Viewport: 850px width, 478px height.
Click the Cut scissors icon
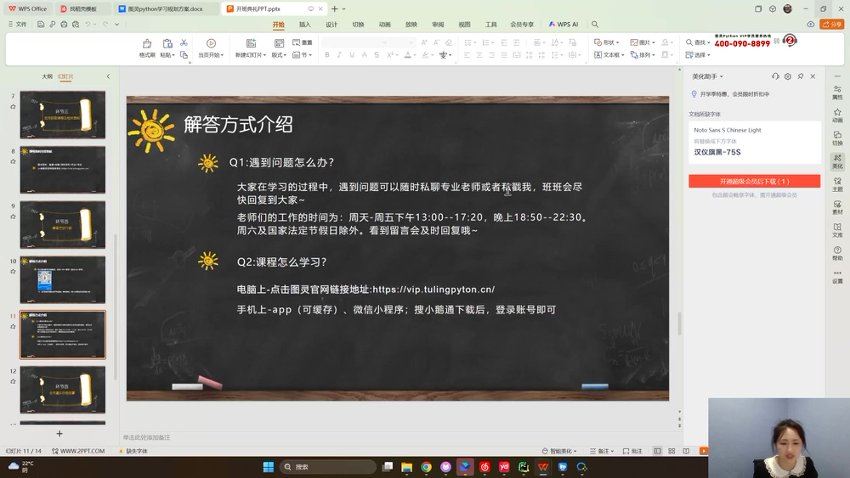point(184,43)
